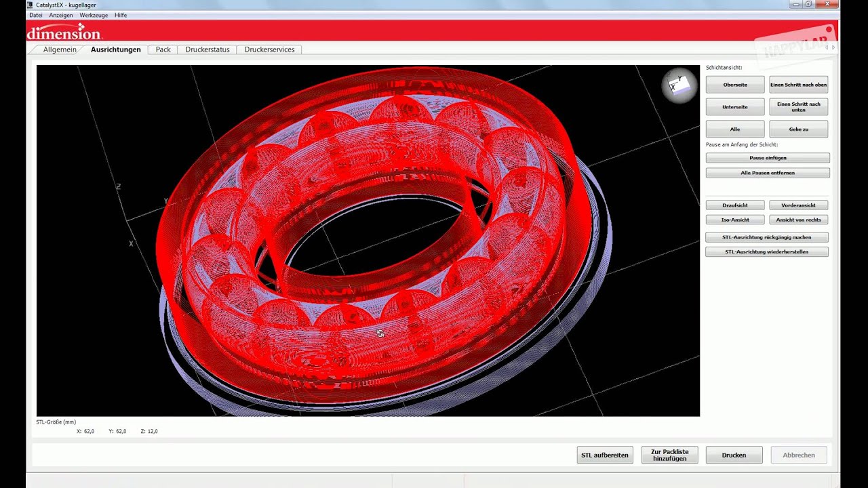Click the STL-Größe (mm) label

click(56, 422)
